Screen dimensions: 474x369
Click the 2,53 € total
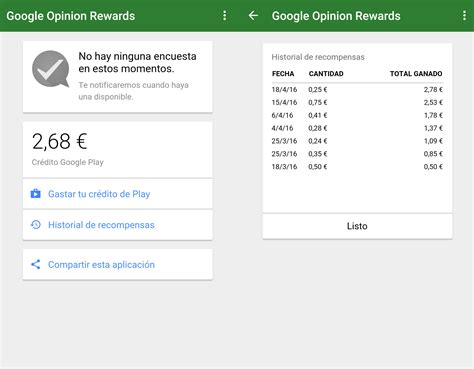(433, 102)
